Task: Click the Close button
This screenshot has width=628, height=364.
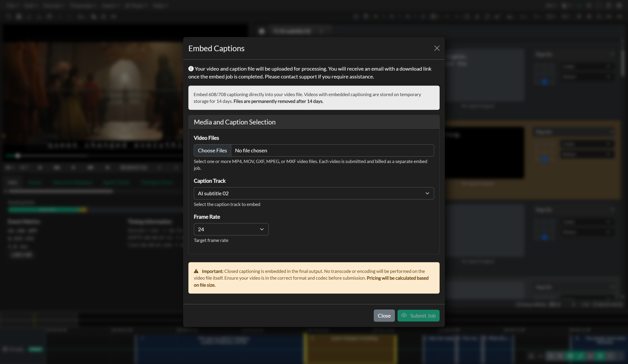Action: (384, 316)
